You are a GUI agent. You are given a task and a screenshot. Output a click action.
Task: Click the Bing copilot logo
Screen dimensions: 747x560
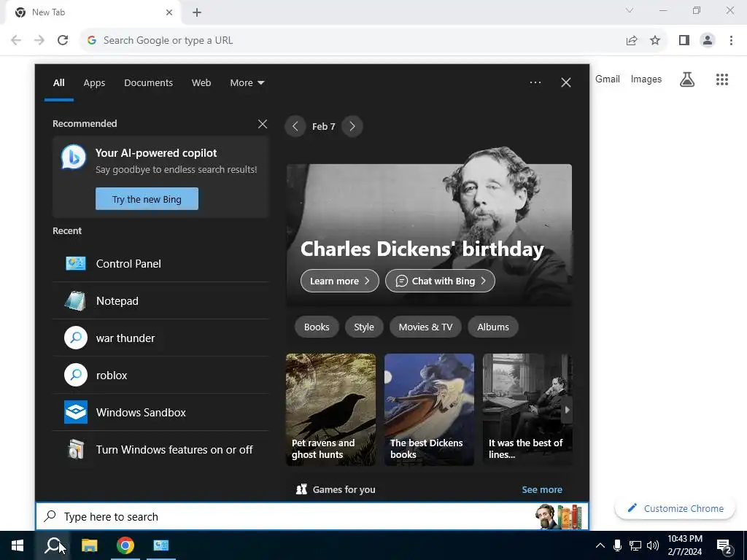coord(74,157)
